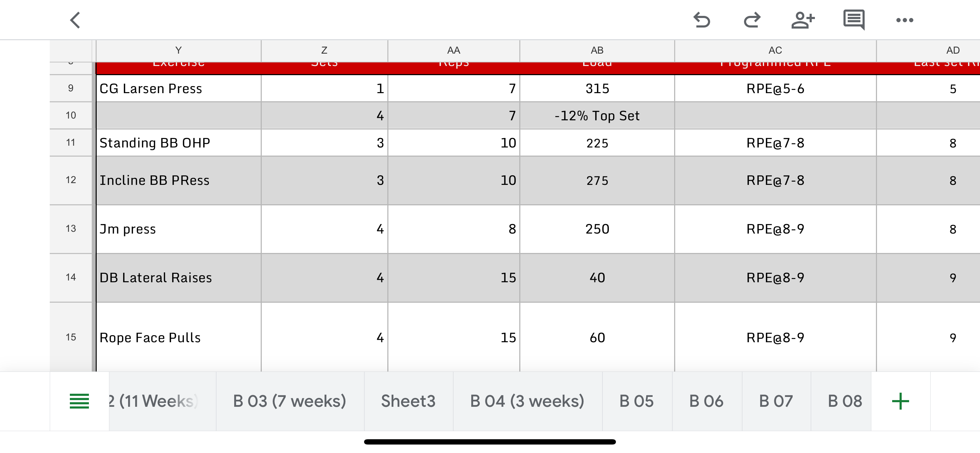Switch to the B 03 (7 weeks) tab
Image resolution: width=980 pixels, height=453 pixels.
tap(290, 401)
